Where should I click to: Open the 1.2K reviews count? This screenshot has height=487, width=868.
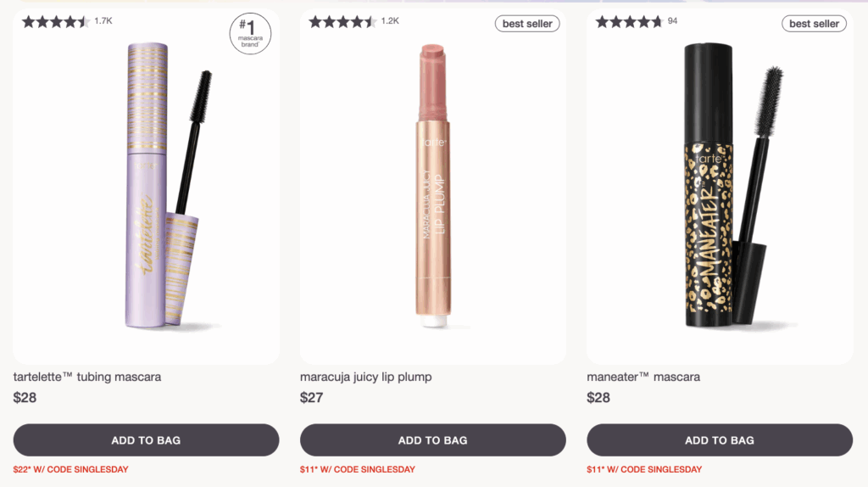point(390,20)
